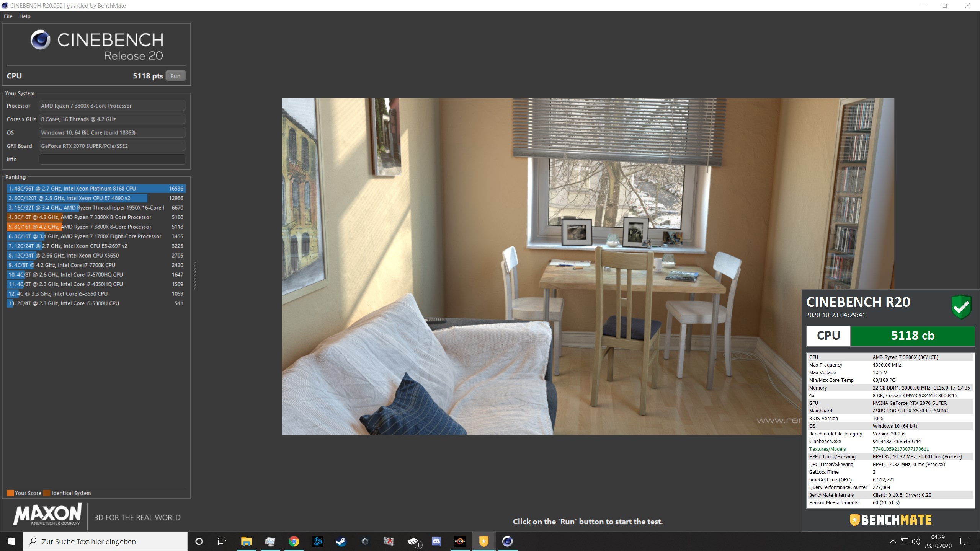Restore down the Cinebench window
Screen dimensions: 980x551
pos(945,5)
